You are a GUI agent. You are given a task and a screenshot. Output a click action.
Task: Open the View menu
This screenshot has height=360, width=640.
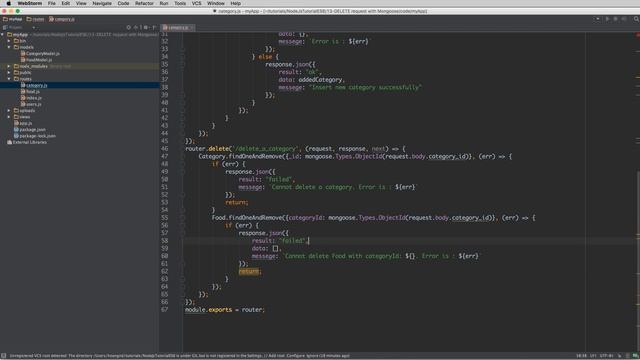pyautogui.click(x=81, y=3)
